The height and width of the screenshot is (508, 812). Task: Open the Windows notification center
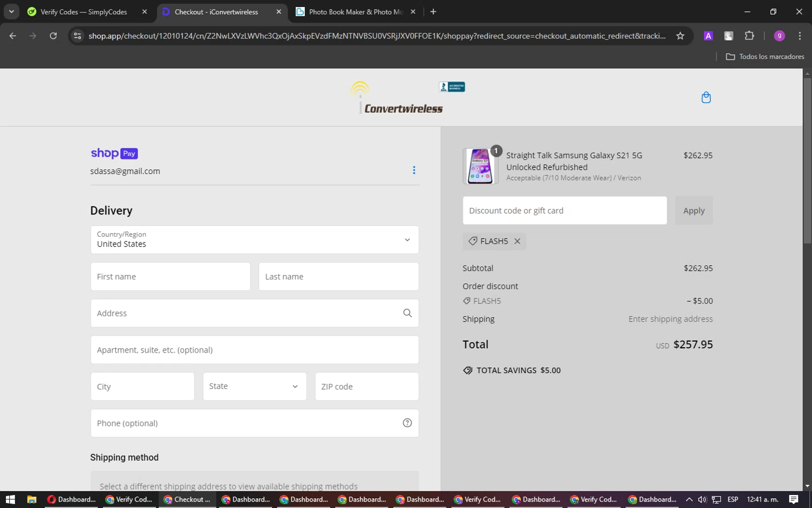pyautogui.click(x=794, y=499)
